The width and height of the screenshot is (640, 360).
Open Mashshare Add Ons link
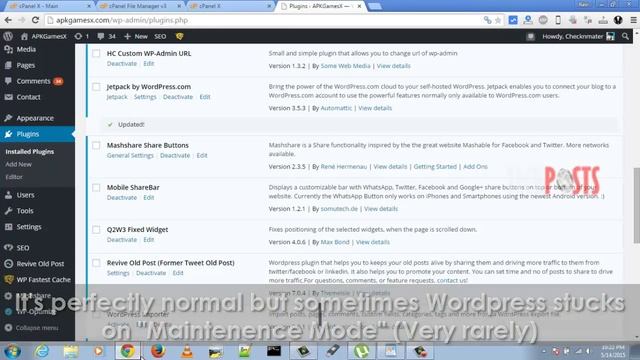(x=475, y=167)
